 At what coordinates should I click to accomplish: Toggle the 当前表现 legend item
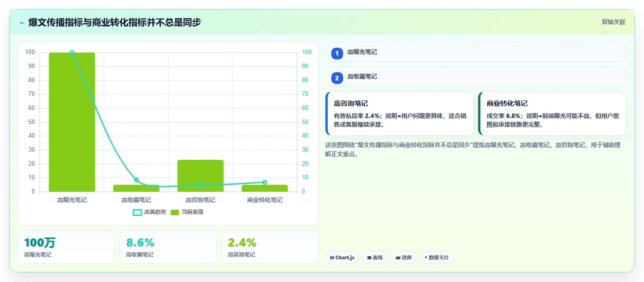(x=187, y=212)
